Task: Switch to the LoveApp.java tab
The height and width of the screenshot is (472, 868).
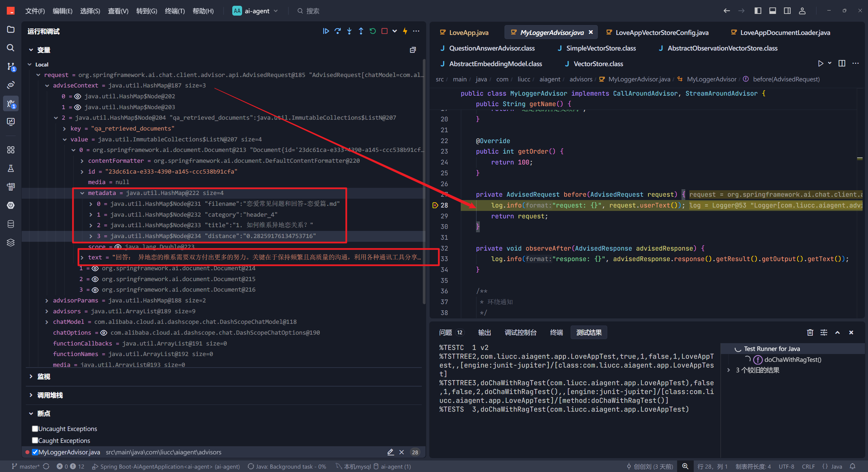Action: point(469,33)
